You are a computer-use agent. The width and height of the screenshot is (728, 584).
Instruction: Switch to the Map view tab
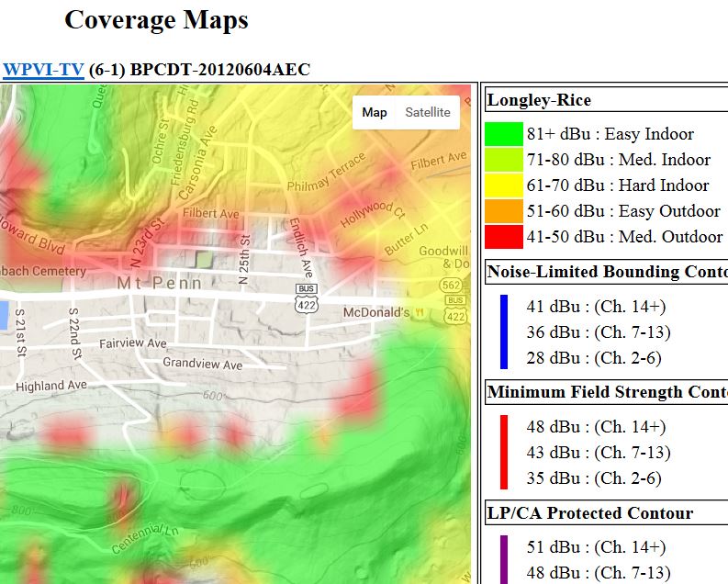(x=375, y=112)
